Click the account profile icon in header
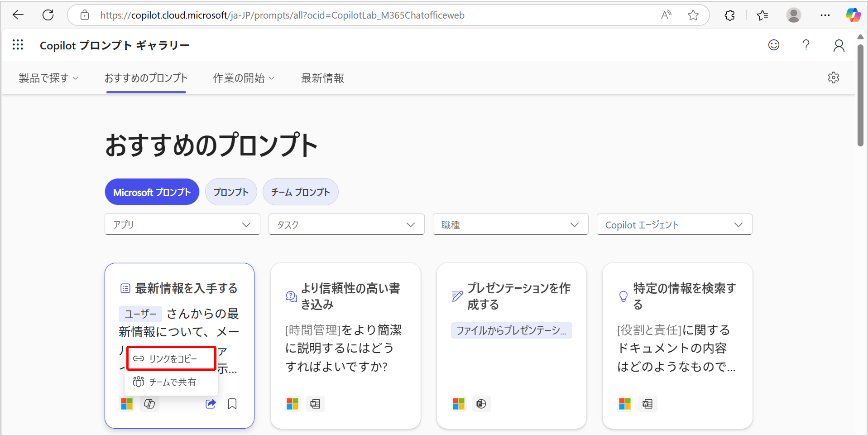 [839, 45]
